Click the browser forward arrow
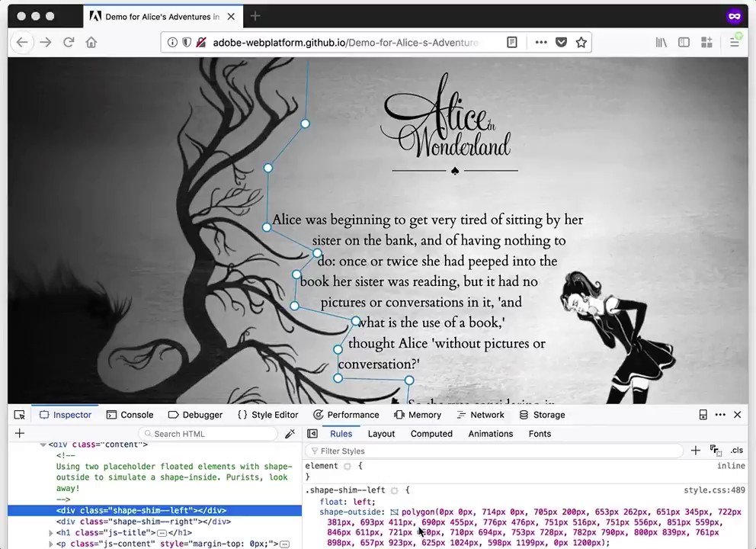Screen dimensions: 756x549 coord(46,43)
